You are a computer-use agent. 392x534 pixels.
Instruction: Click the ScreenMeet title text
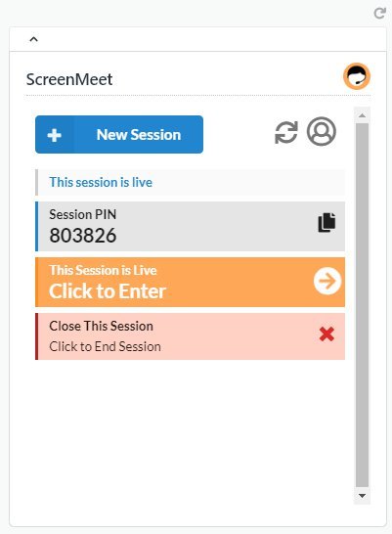pyautogui.click(x=69, y=79)
